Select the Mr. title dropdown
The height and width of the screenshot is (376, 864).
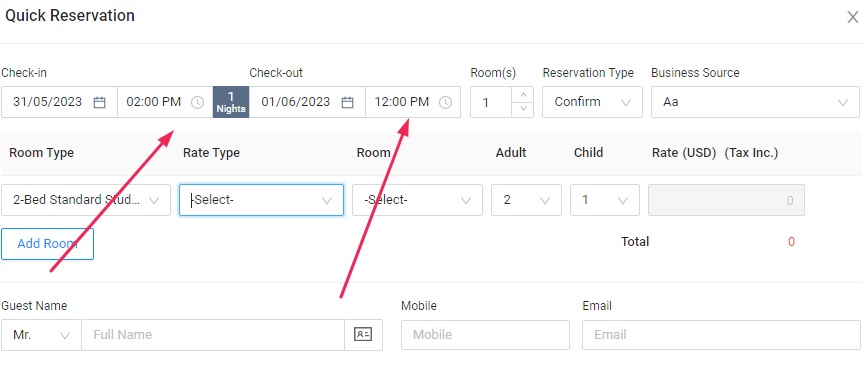[x=41, y=335]
